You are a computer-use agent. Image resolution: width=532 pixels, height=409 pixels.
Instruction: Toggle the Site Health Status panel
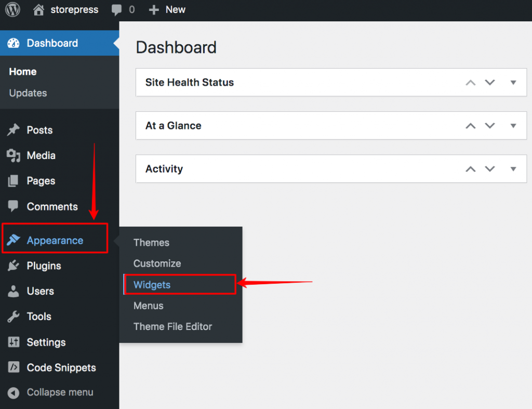click(513, 83)
